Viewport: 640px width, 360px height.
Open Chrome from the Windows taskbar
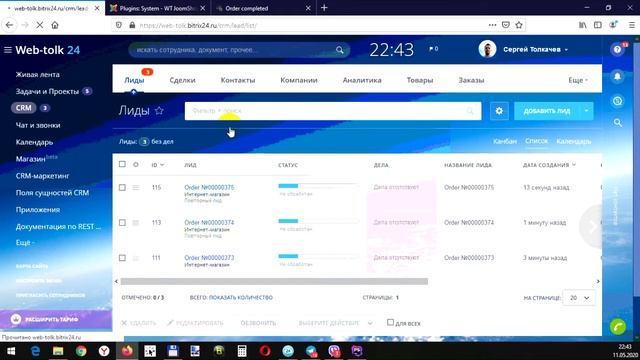(81, 351)
